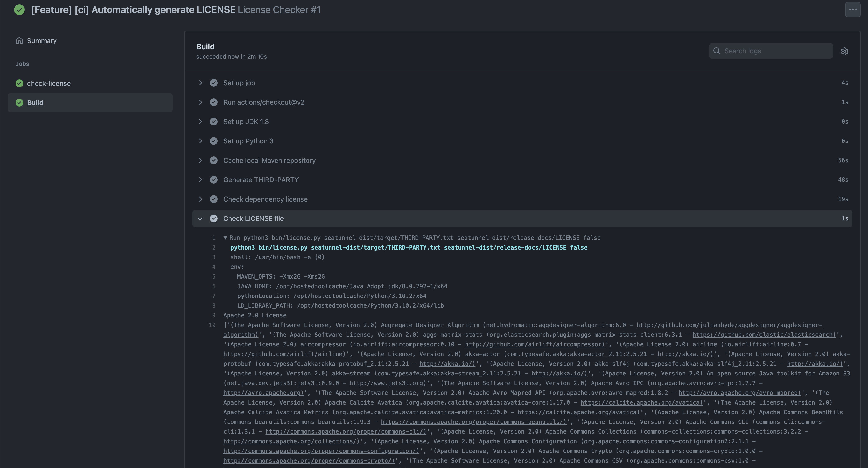Click the green workflow status icon in title
The height and width of the screenshot is (468, 868).
(19, 10)
